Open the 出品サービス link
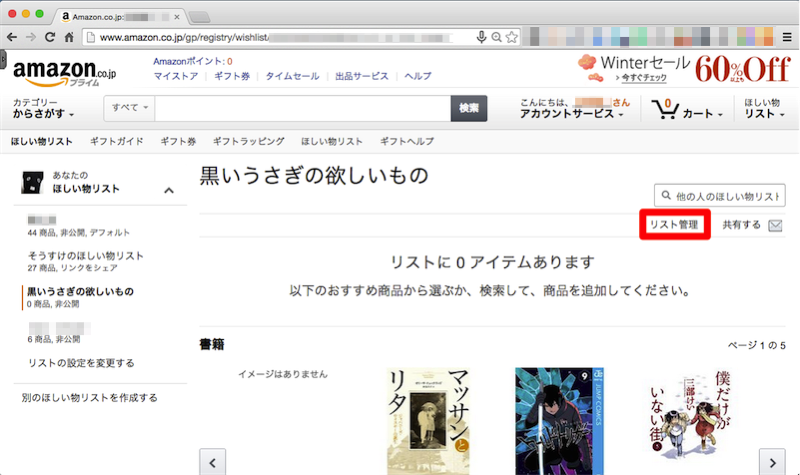This screenshot has height=475, width=800. [362, 76]
